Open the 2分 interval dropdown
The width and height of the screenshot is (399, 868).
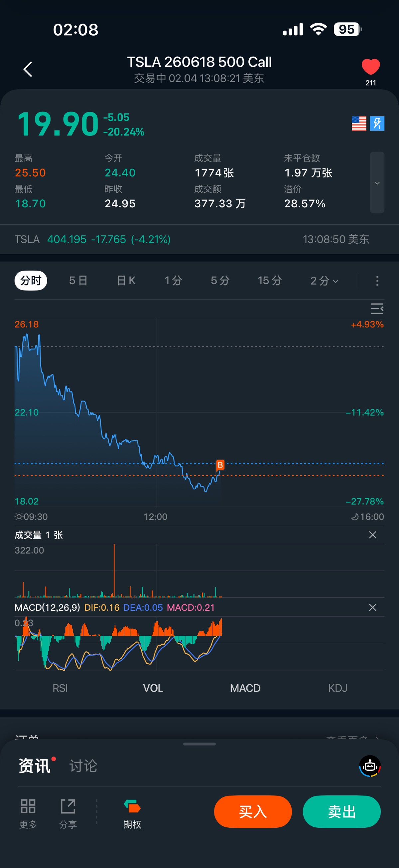[x=324, y=281]
